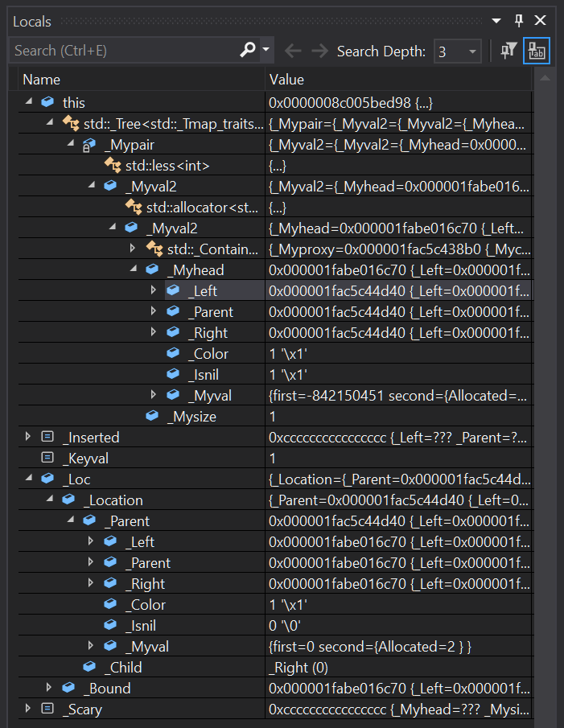This screenshot has height=728, width=564.
Task: Collapse the nested _Myval2 node under std::allocator
Action: point(113,227)
